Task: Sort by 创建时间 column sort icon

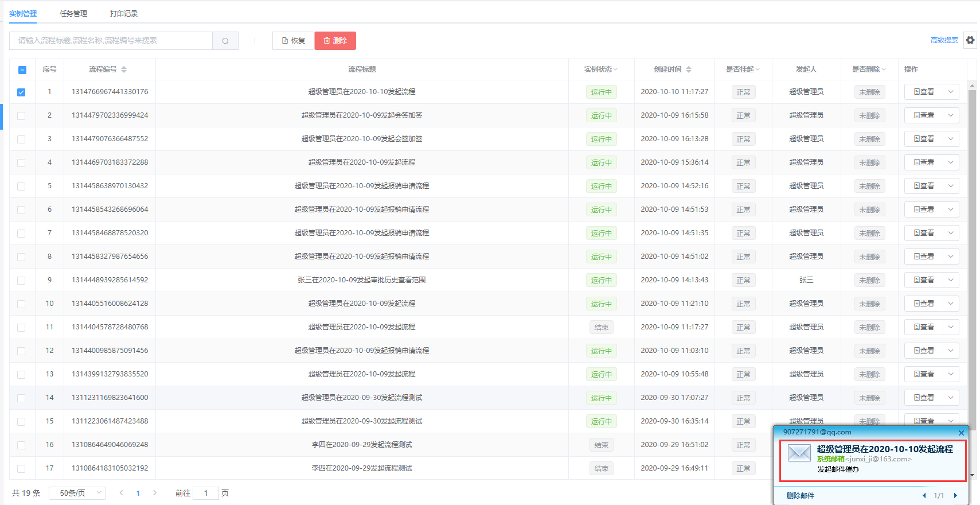Action: (x=689, y=69)
